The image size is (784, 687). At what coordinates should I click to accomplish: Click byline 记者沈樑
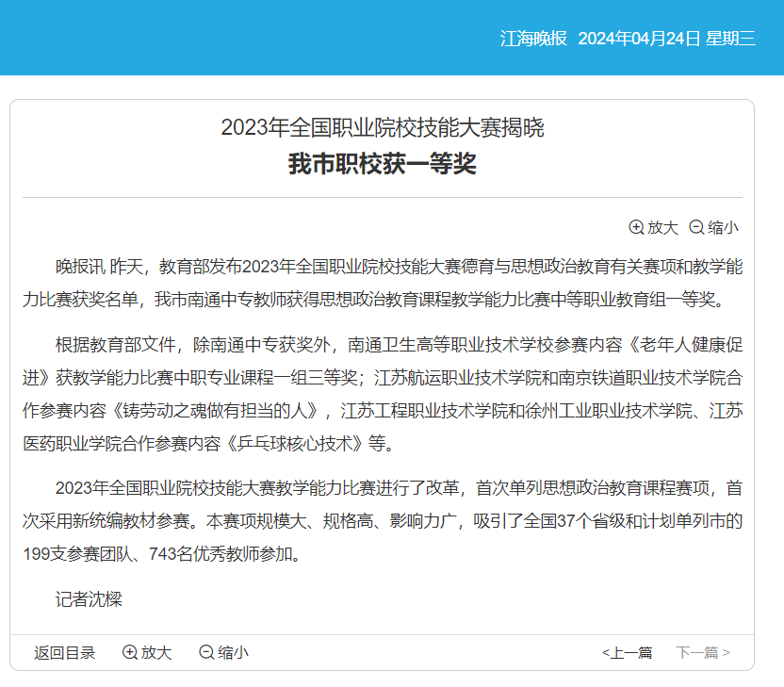[89, 599]
